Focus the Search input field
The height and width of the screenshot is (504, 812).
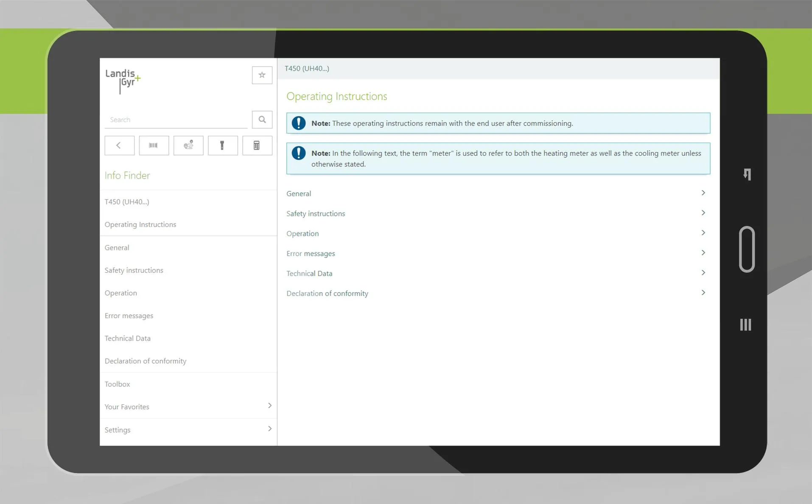(x=176, y=120)
